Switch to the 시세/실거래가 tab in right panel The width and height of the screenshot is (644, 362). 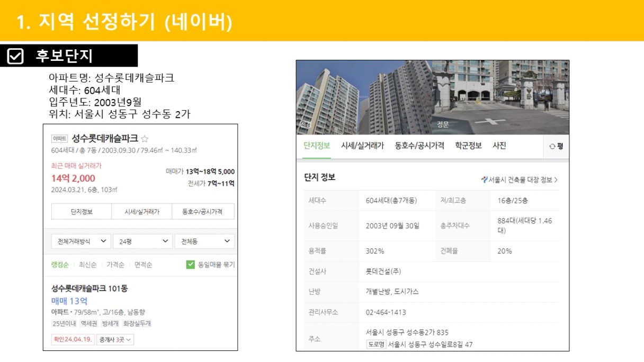click(362, 146)
